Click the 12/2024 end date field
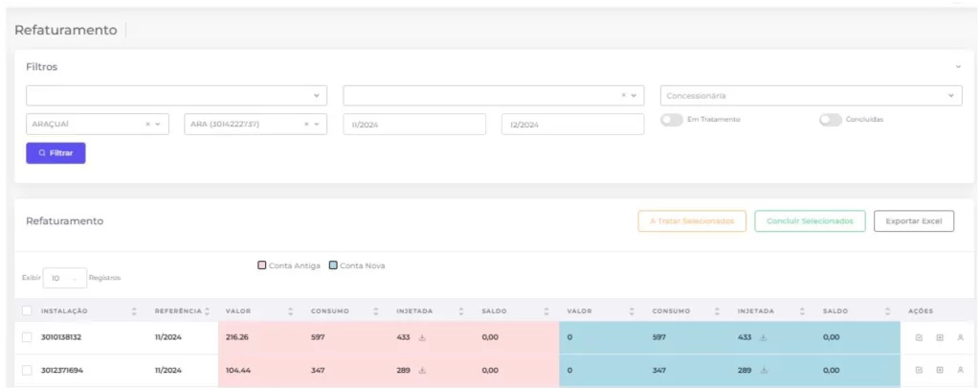The height and width of the screenshot is (390, 980). click(x=572, y=125)
